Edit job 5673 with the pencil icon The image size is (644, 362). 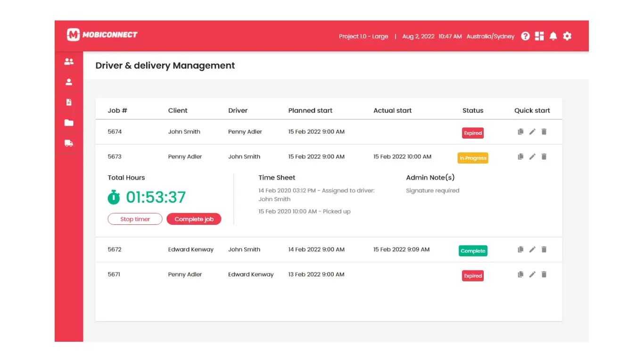(x=532, y=156)
